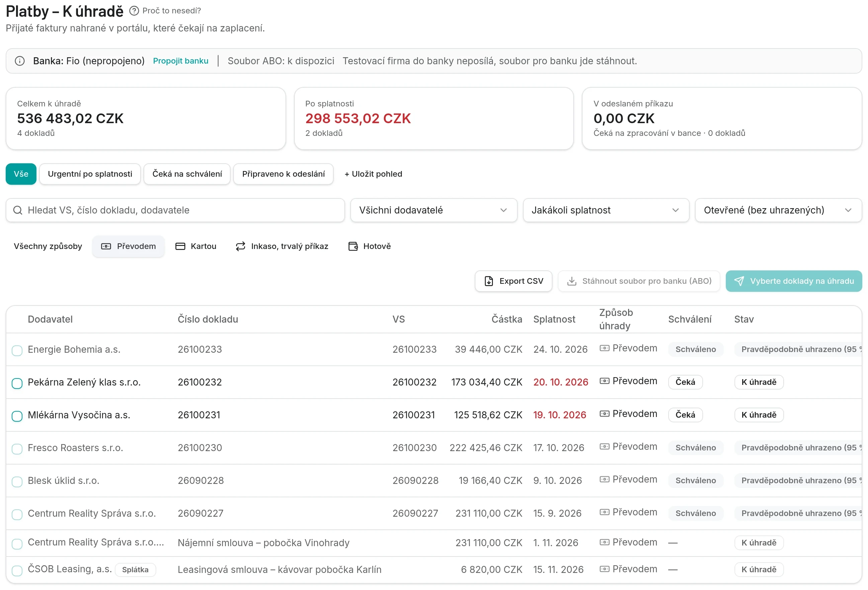
Task: Click due date 20. 10. 2026
Action: coord(561,382)
